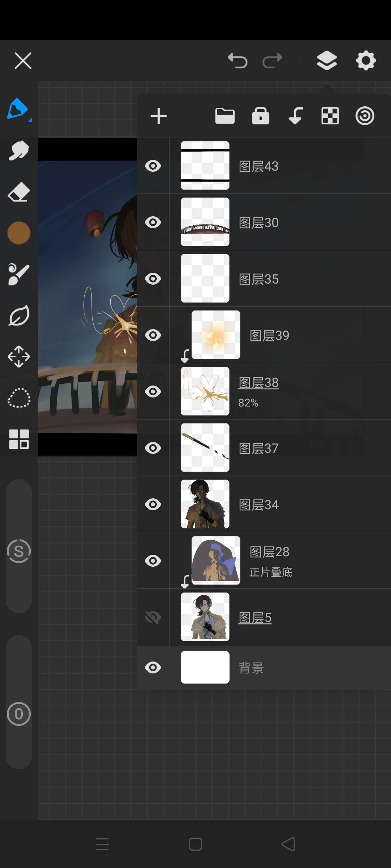Hide layer 图层43
Screen dimensions: 391x868
click(x=153, y=166)
